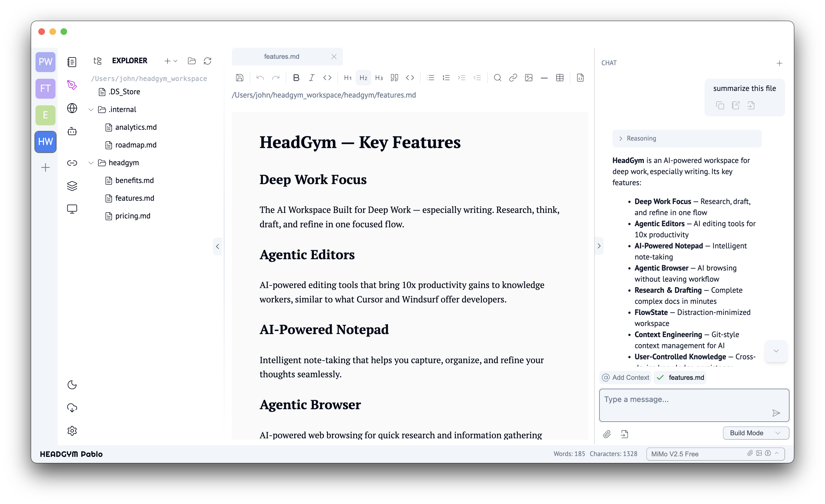This screenshot has width=825, height=504.
Task: Open the Build Mode dropdown
Action: tap(756, 433)
